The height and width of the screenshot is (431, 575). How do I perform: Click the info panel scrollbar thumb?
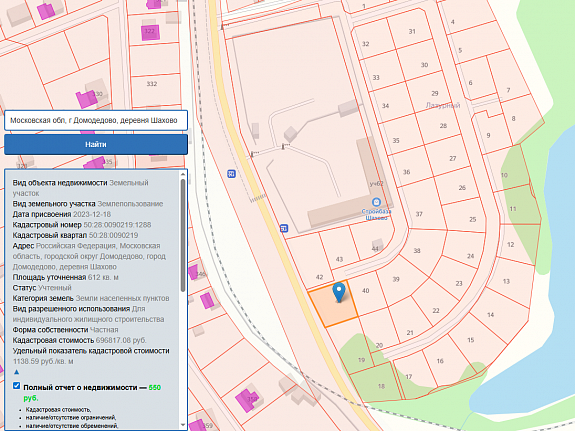pyautogui.click(x=183, y=235)
